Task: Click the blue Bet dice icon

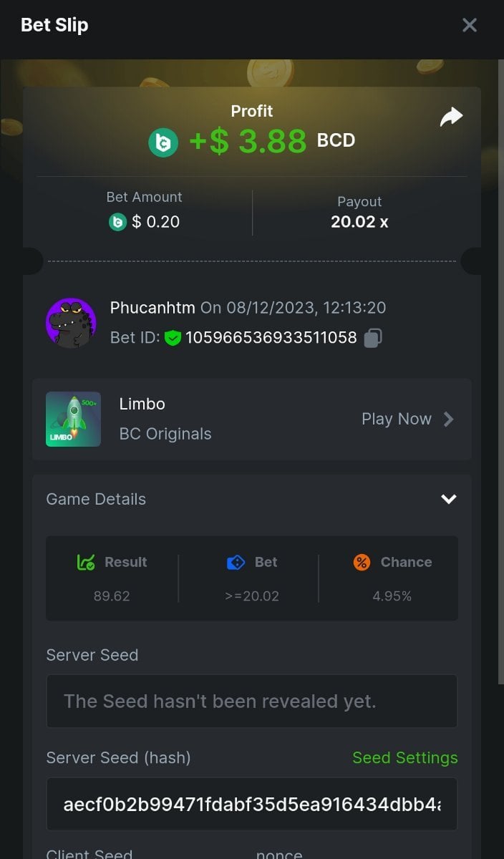Action: tap(236, 563)
